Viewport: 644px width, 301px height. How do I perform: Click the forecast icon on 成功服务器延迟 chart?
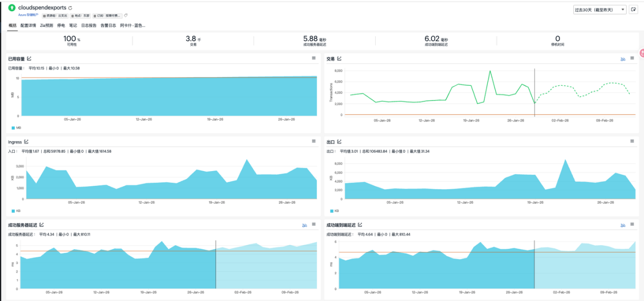(x=304, y=225)
